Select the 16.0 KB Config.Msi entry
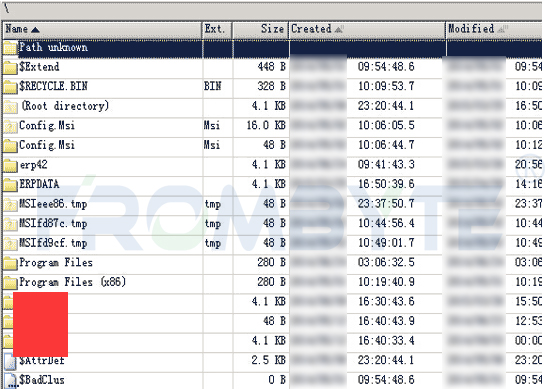This screenshot has width=545, height=389. (x=272, y=125)
